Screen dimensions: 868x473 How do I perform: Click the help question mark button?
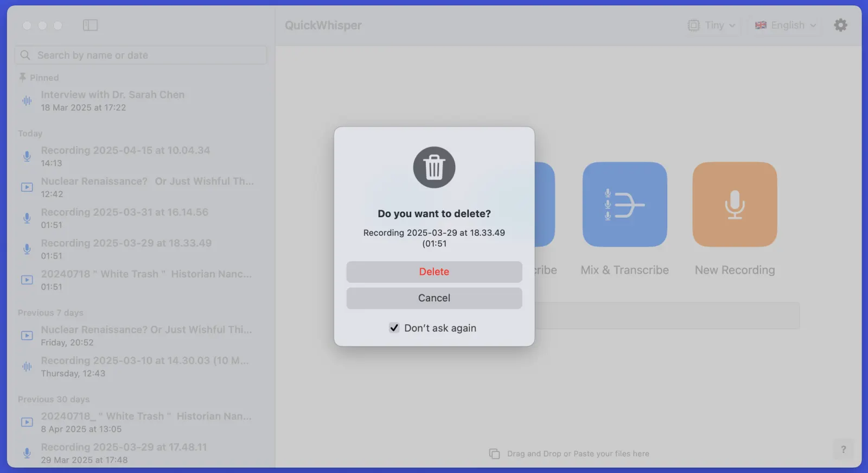[x=843, y=449]
